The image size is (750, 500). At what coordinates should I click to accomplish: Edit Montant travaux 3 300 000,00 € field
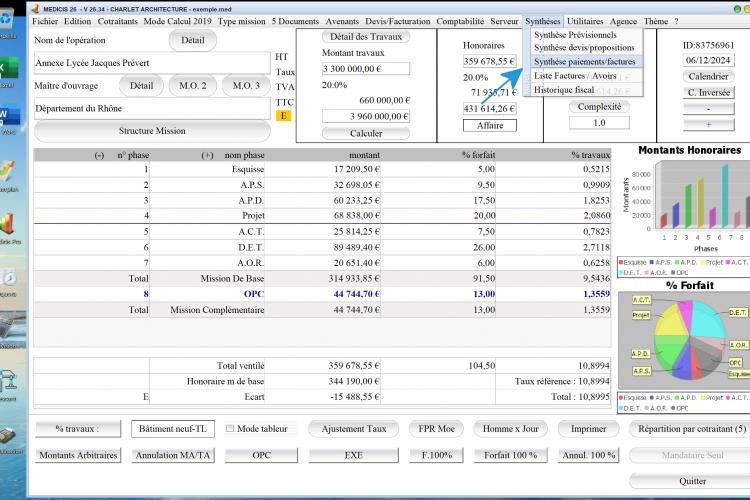[366, 69]
